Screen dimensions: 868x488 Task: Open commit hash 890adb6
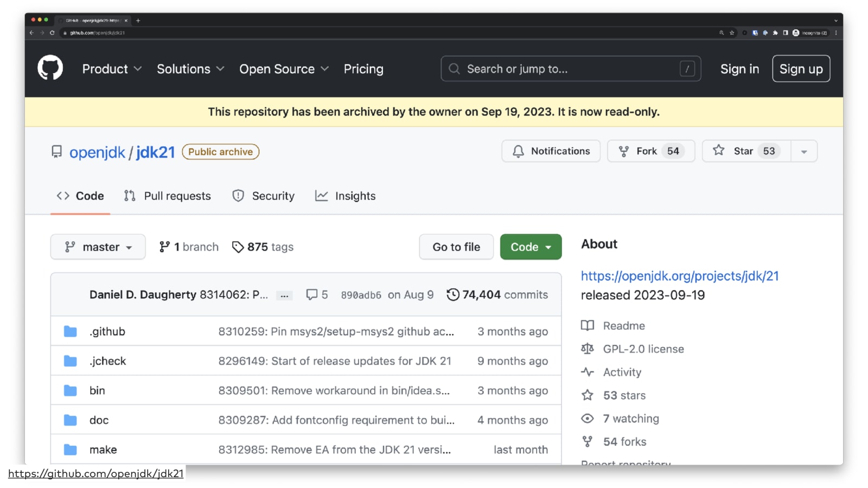(x=361, y=295)
